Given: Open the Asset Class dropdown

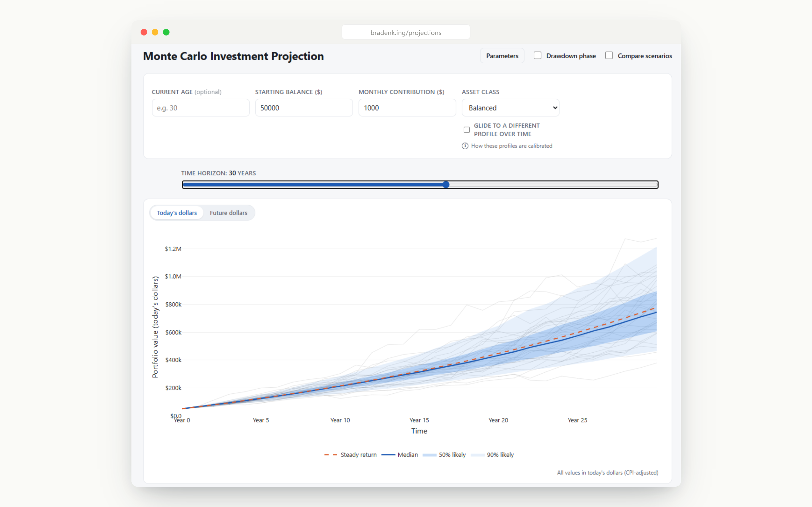Looking at the screenshot, I should 510,108.
